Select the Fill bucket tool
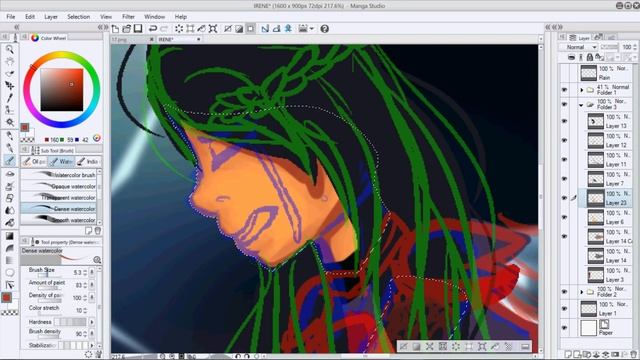This screenshot has height=360, width=640. pos(9,224)
